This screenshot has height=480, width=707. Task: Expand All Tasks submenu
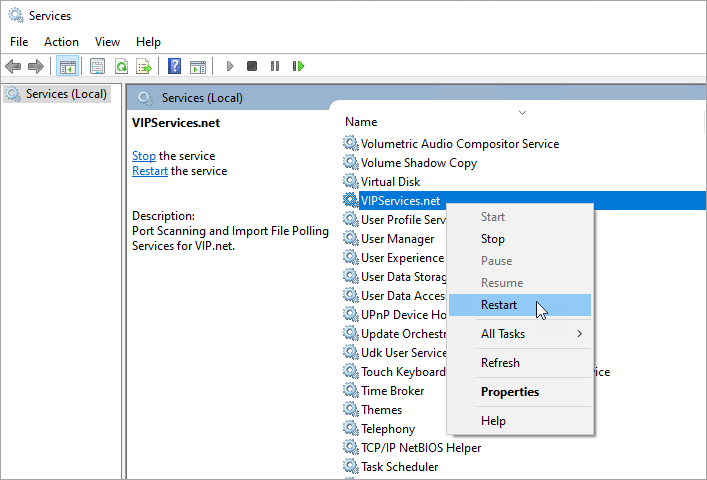tap(520, 334)
